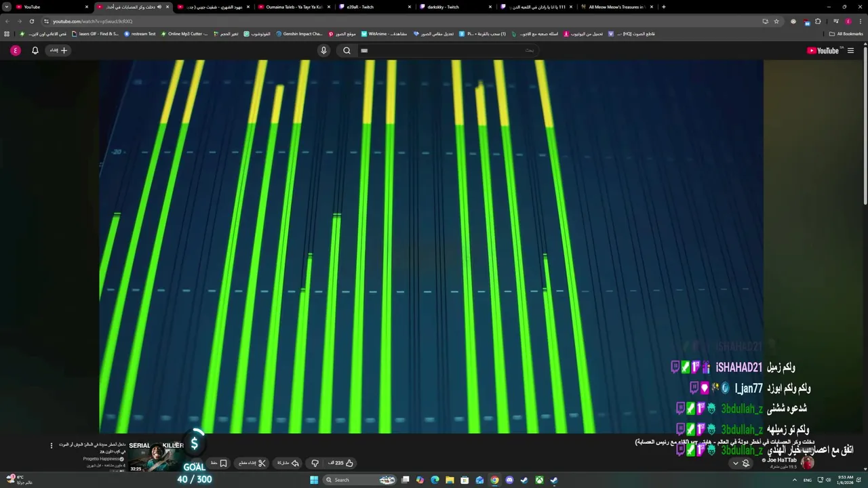The image size is (868, 488).
Task: Open subscription notification bell dropdown
Action: (x=741, y=464)
